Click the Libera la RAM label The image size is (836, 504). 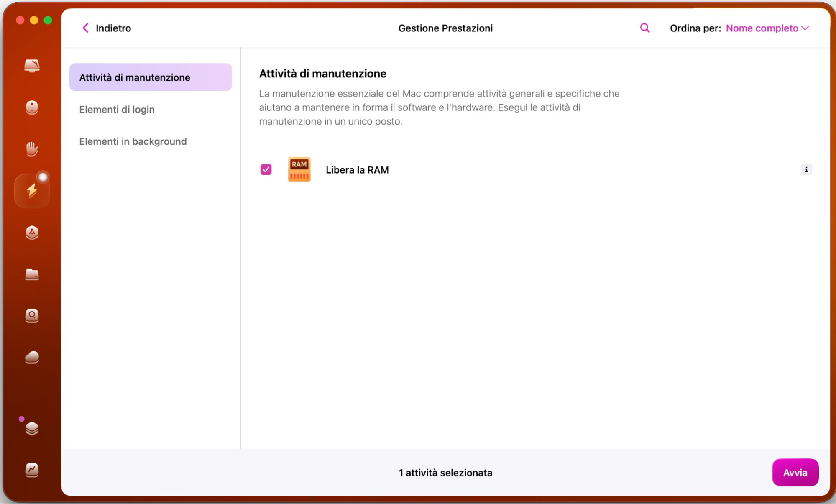357,170
